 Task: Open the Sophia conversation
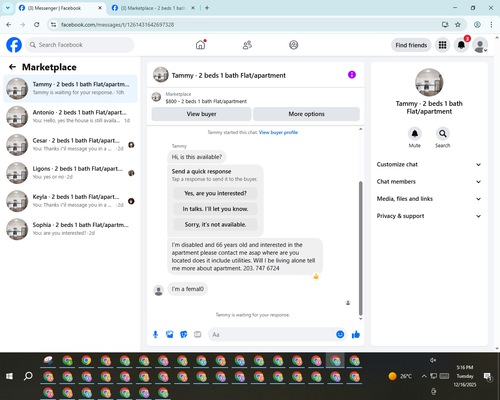click(x=70, y=229)
